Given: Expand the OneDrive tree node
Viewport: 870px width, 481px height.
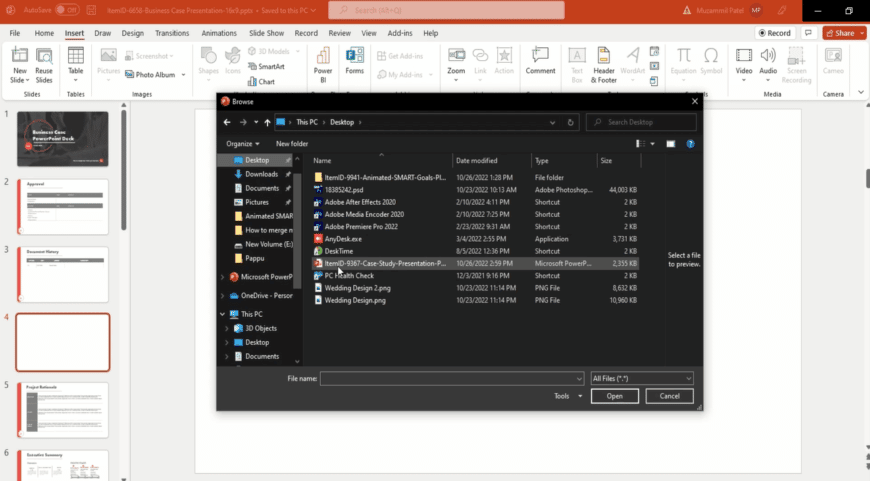Looking at the screenshot, I should (222, 296).
